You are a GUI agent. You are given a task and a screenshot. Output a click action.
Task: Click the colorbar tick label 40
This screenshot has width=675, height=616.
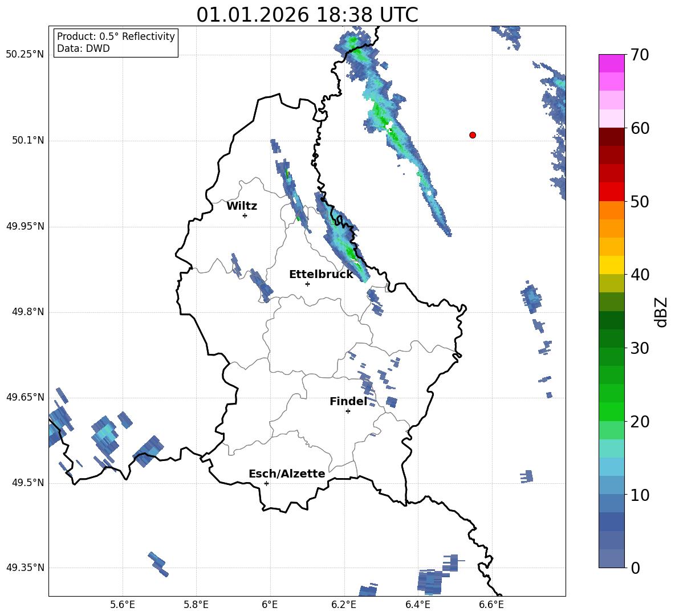pyautogui.click(x=640, y=275)
